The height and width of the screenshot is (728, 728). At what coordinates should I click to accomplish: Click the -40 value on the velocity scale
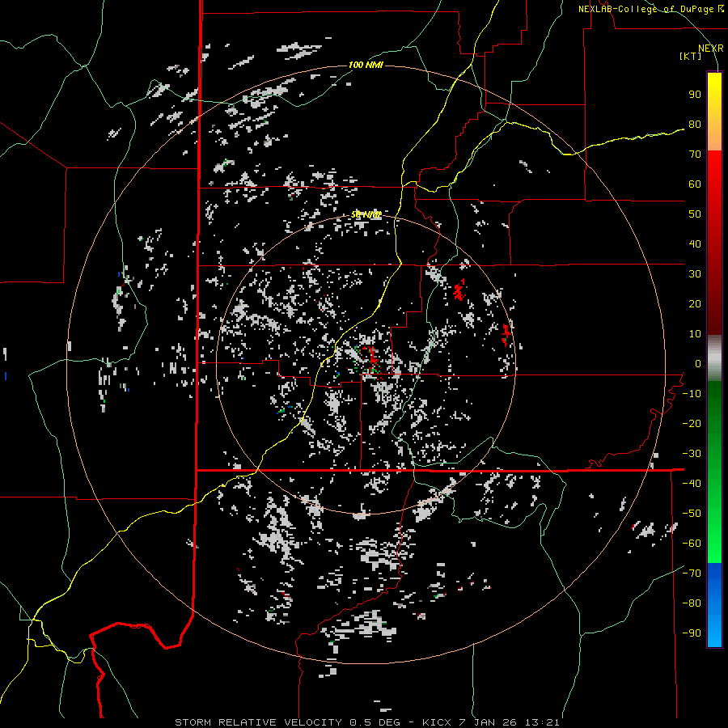692,484
